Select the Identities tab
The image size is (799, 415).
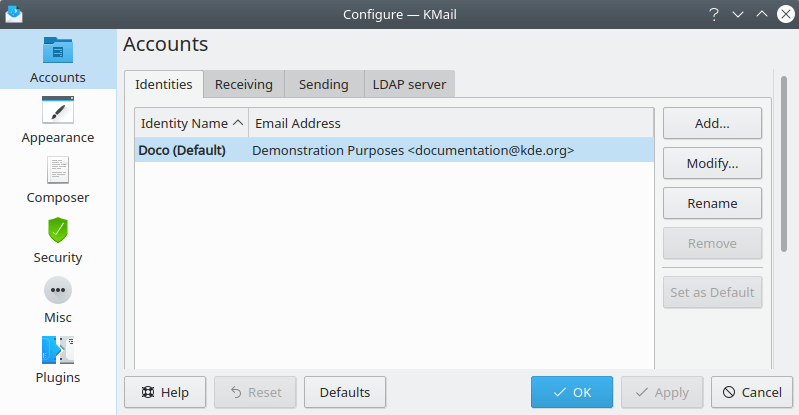[x=164, y=85]
